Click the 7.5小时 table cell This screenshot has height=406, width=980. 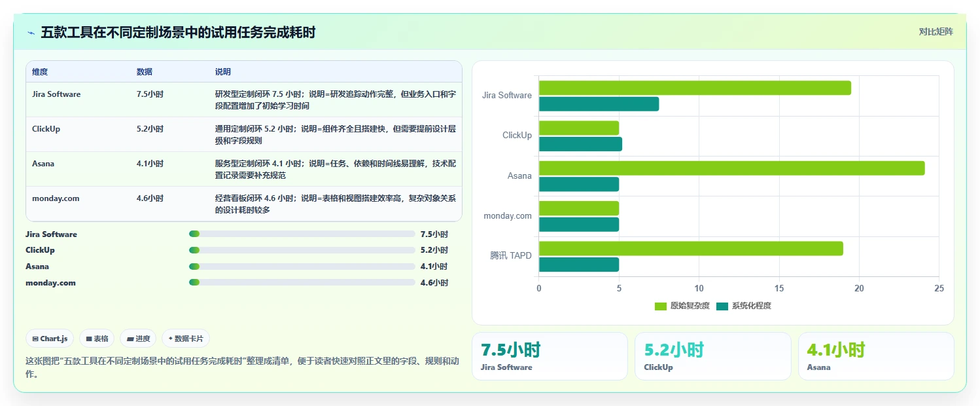click(150, 94)
